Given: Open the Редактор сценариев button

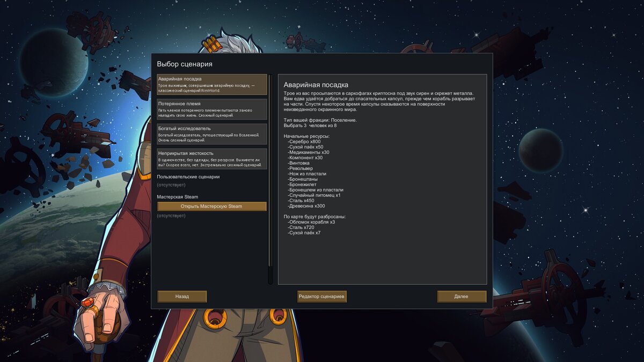Looking at the screenshot, I should (322, 297).
